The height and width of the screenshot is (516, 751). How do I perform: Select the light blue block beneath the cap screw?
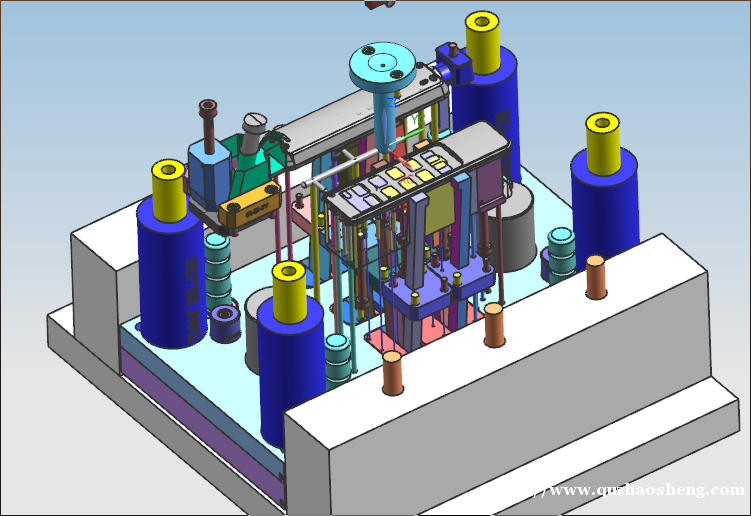tap(208, 174)
